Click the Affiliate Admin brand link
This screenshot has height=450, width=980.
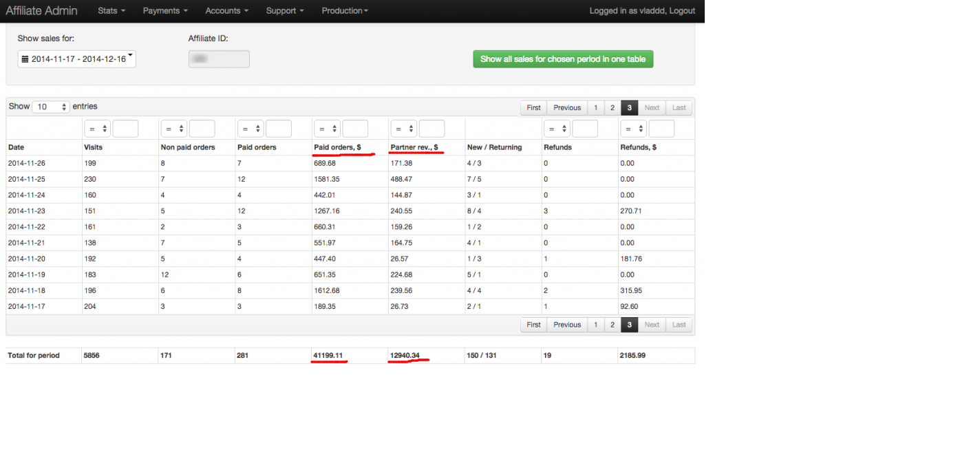[x=41, y=11]
